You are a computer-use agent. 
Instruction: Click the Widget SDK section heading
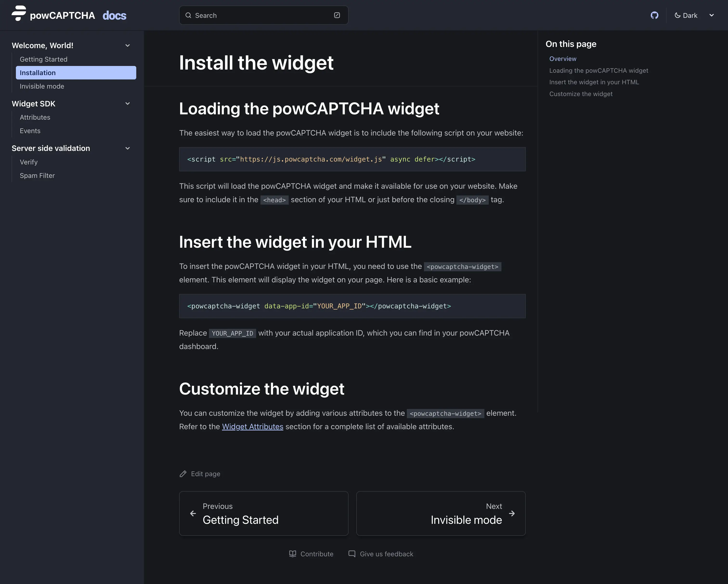(x=33, y=104)
